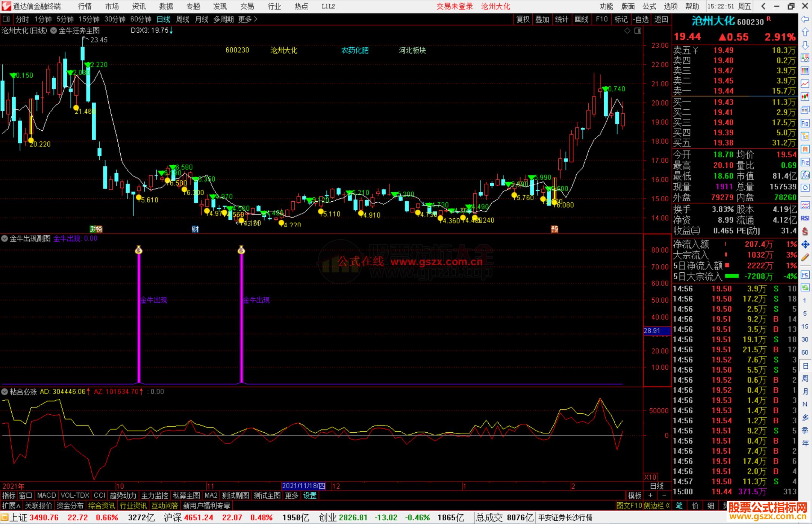This screenshot has height=524, width=812.
Task: Click the red dollar sign icon
Action: tap(805, 231)
